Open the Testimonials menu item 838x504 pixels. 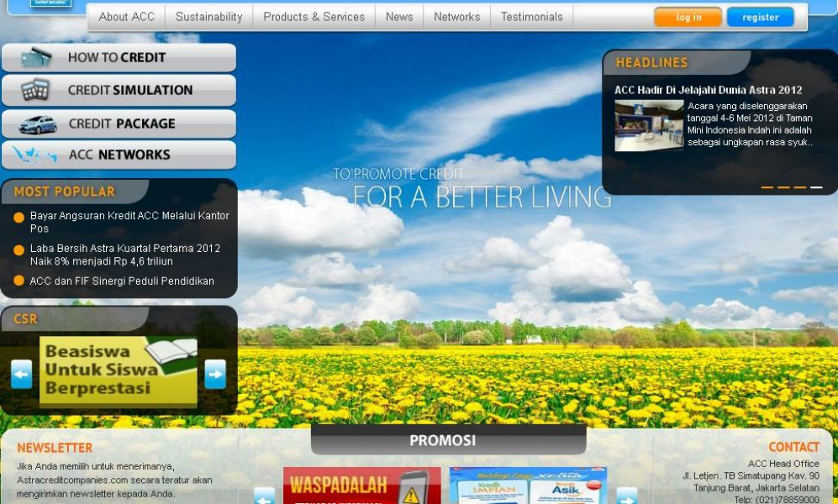(532, 17)
